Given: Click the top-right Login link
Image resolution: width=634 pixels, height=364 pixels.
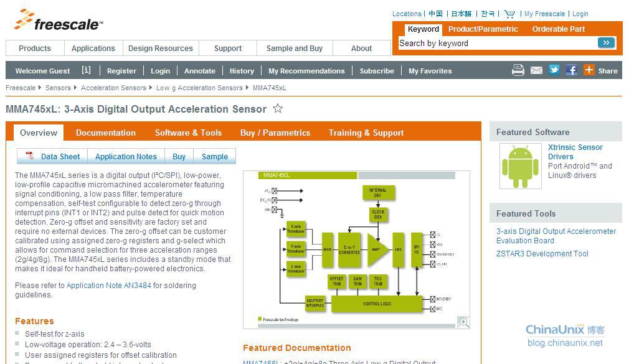Looking at the screenshot, I should pyautogui.click(x=580, y=14).
